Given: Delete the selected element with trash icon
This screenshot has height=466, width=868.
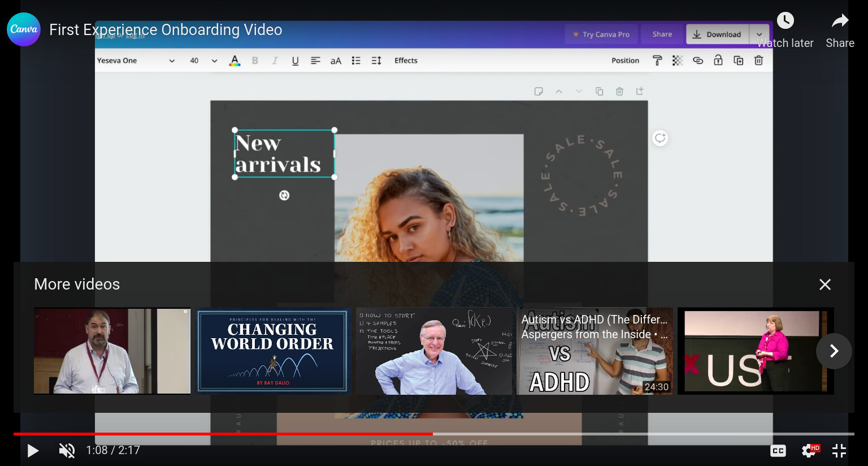Looking at the screenshot, I should pyautogui.click(x=759, y=61).
